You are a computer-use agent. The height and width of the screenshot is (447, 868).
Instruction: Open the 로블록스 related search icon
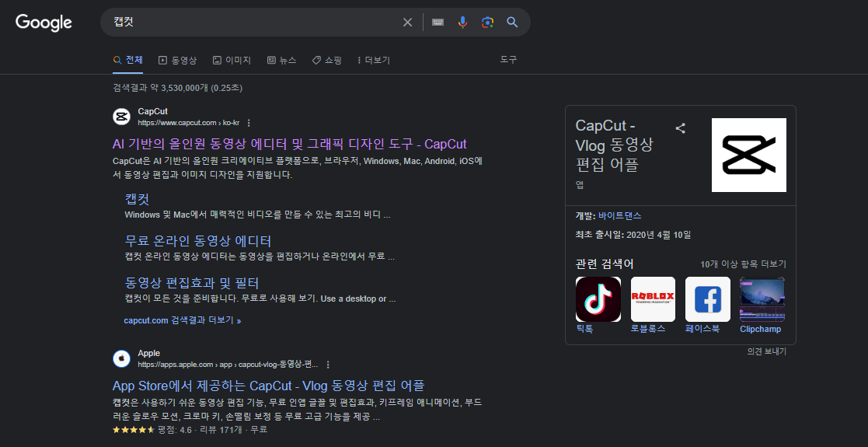coord(654,299)
